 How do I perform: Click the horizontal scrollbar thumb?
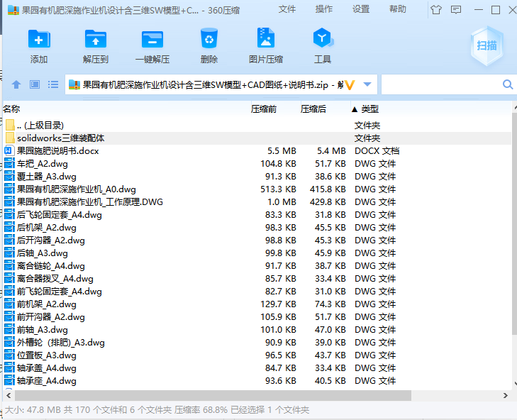click(213, 395)
